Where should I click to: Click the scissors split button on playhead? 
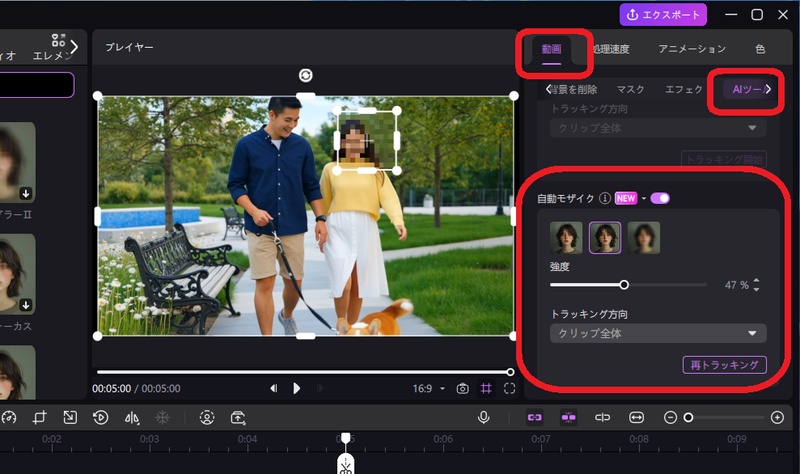[345, 465]
